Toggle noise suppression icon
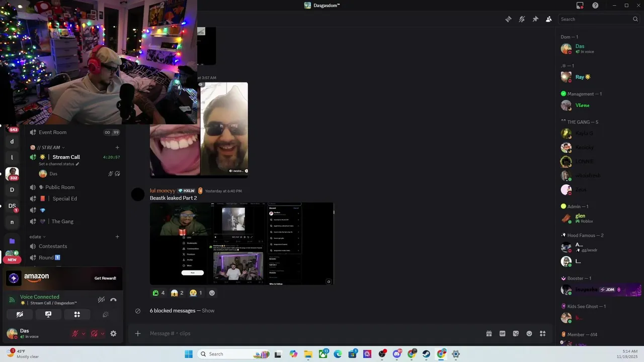The image size is (644, 362). (101, 300)
